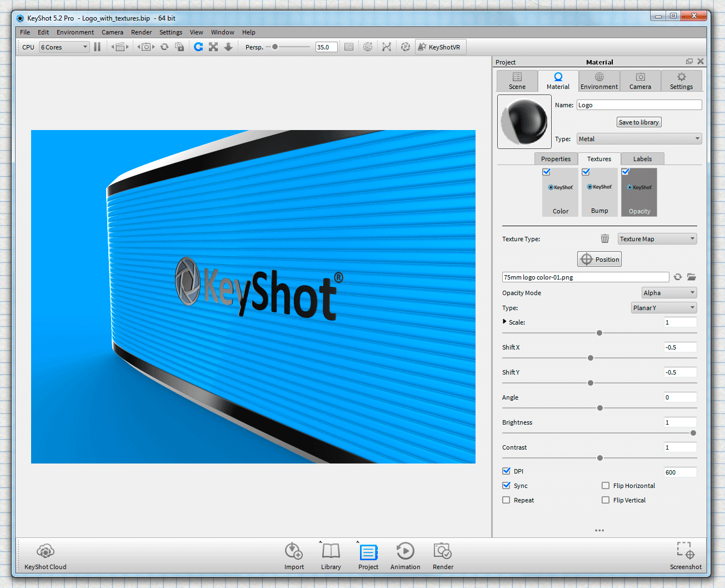Viewport: 725px width, 588px height.
Task: Open the Window menu
Action: tap(222, 32)
